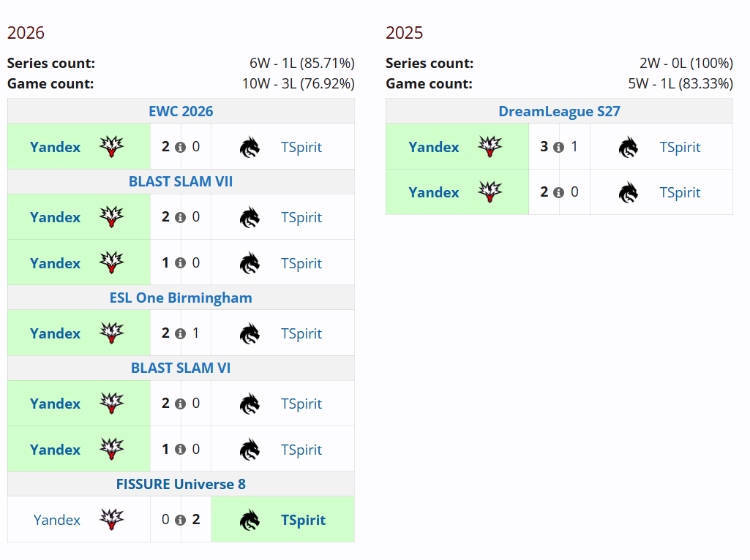Screen dimensions: 750x560
Task: Click Team Spirit logo in FISSURE Universe 8 row
Action: [x=250, y=520]
